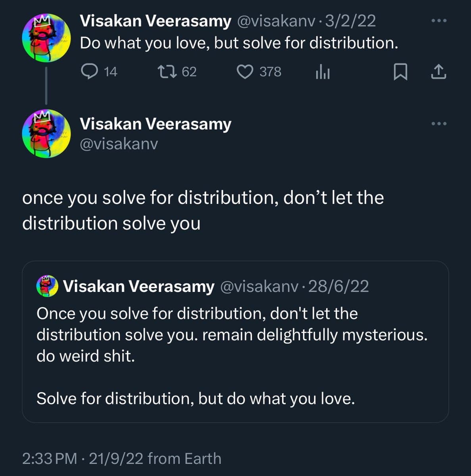
Task: Open Visakan Veerasamy name on top tweet
Action: [155, 21]
